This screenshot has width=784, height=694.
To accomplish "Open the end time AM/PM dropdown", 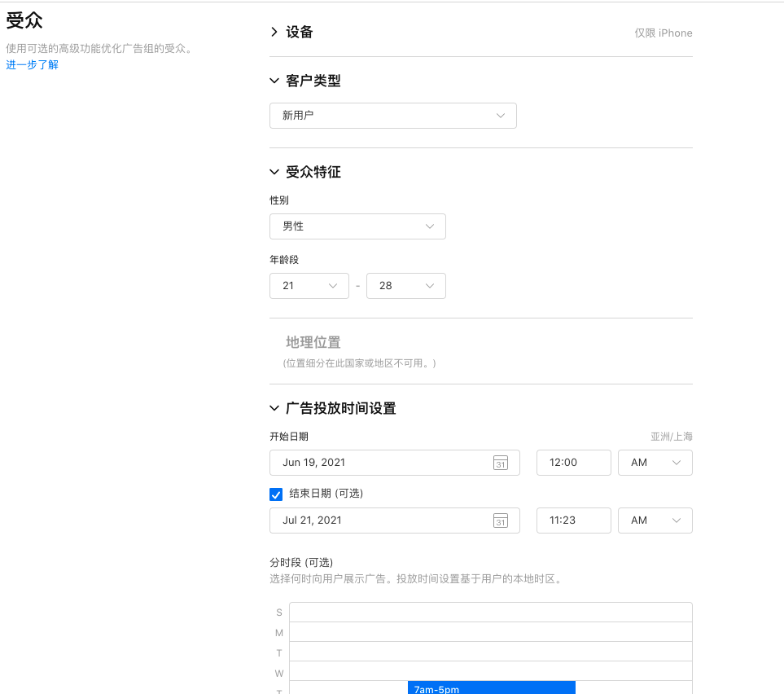I will 655,520.
